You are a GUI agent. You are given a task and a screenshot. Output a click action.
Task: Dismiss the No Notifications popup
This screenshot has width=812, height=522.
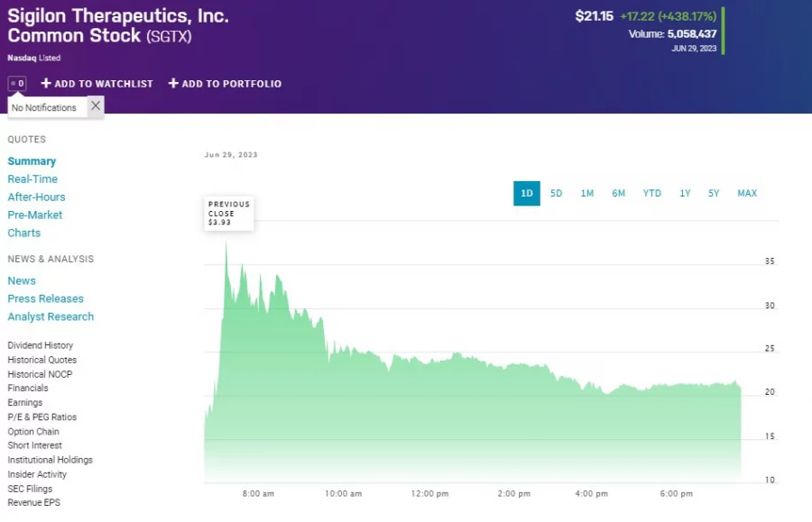95,105
